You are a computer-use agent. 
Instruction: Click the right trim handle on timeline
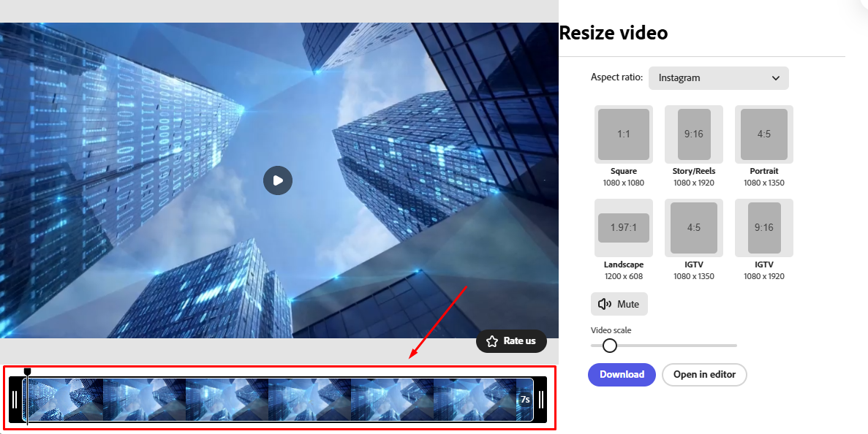(541, 399)
